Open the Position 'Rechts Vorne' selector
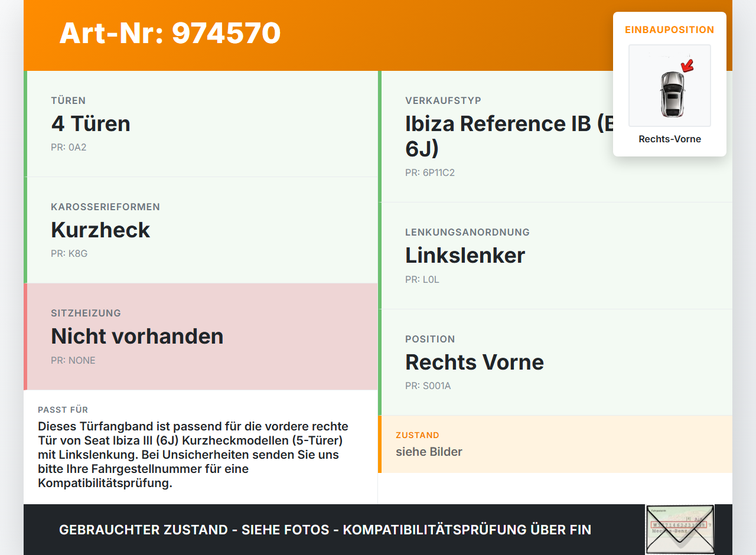756x555 pixels. coord(475,362)
